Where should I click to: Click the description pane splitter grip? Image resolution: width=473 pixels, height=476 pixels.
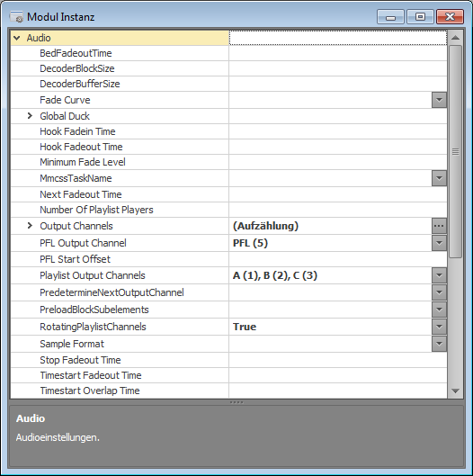coord(236,402)
